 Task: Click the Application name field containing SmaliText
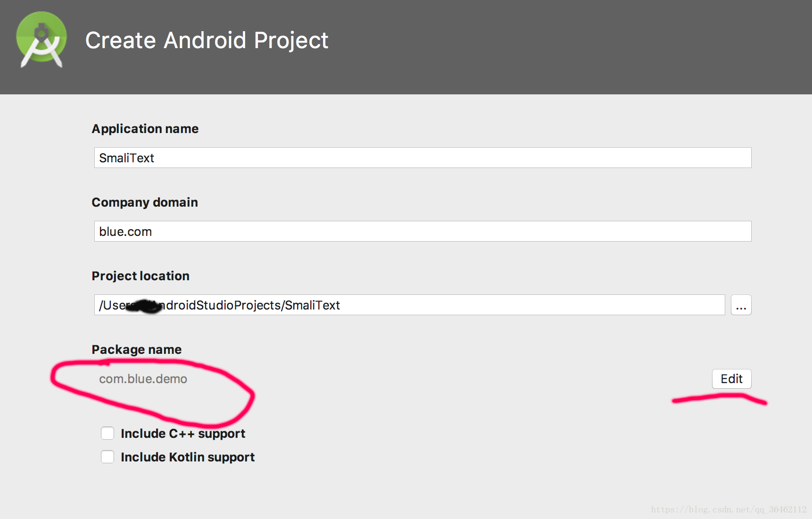tap(423, 158)
